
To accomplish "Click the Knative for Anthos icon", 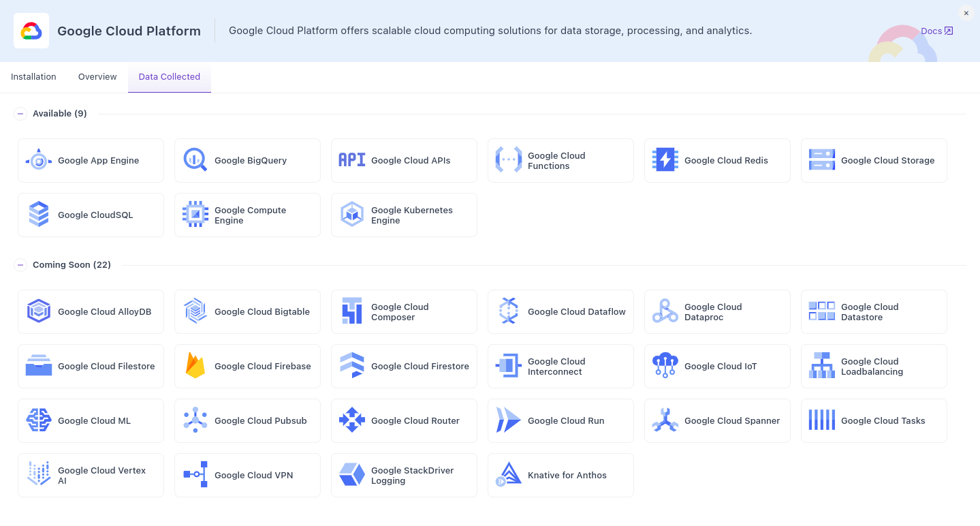I will pyautogui.click(x=508, y=475).
